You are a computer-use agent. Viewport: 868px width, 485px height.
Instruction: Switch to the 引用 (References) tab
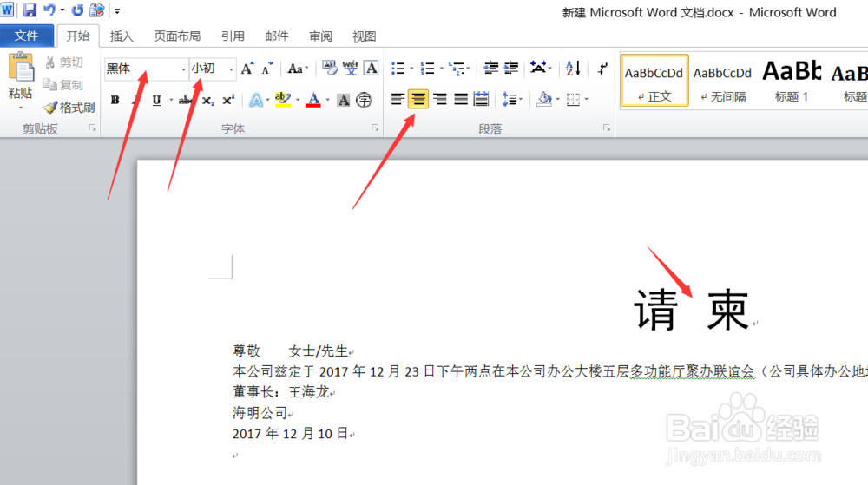click(233, 36)
